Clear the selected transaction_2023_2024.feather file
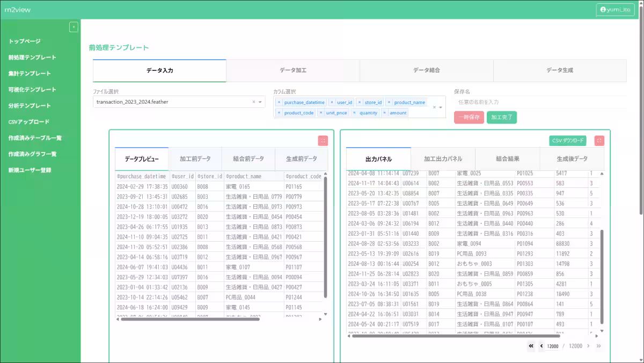 click(254, 102)
